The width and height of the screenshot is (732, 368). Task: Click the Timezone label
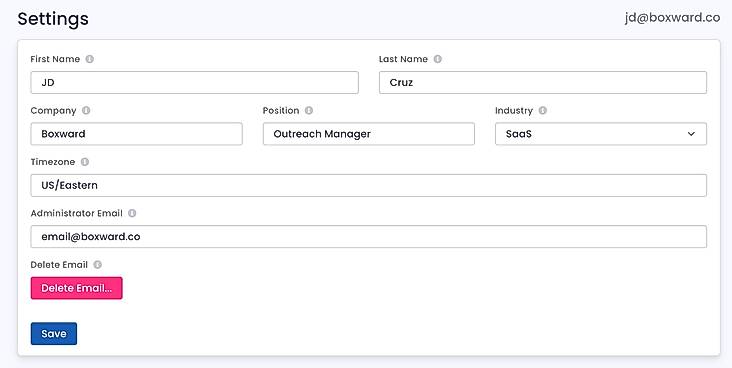(52, 162)
